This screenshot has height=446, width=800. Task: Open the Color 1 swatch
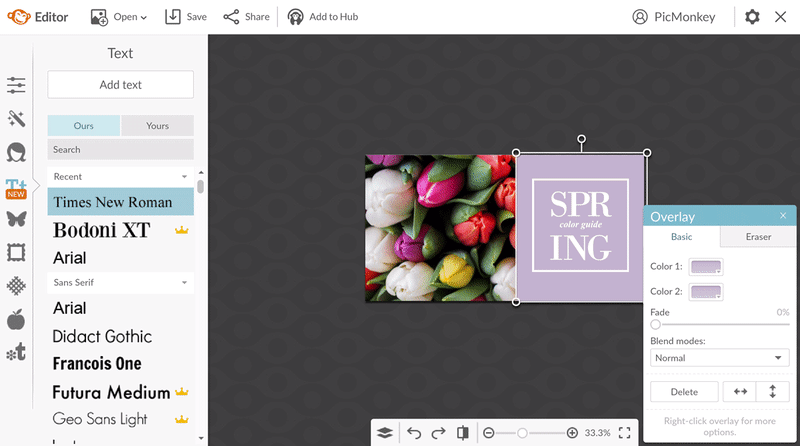pos(706,266)
